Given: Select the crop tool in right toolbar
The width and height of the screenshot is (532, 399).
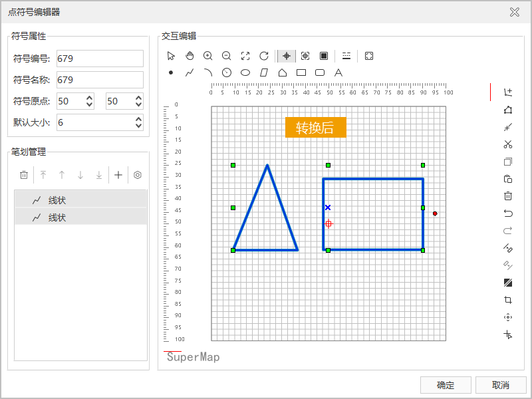Looking at the screenshot, I should coord(508,300).
